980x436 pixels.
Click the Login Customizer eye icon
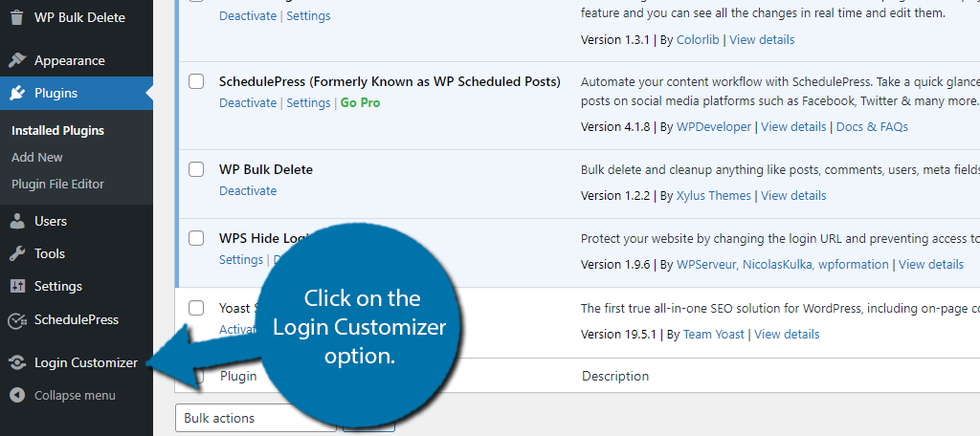(17, 362)
